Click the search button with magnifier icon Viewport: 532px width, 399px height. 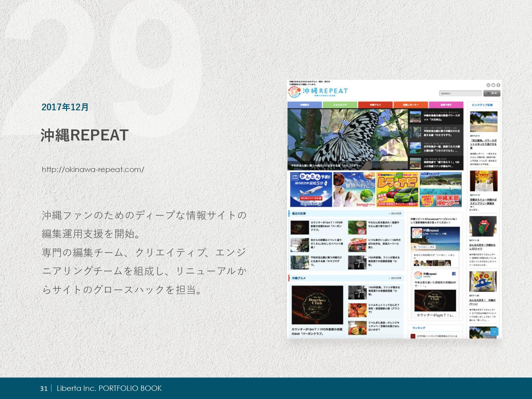click(x=492, y=93)
